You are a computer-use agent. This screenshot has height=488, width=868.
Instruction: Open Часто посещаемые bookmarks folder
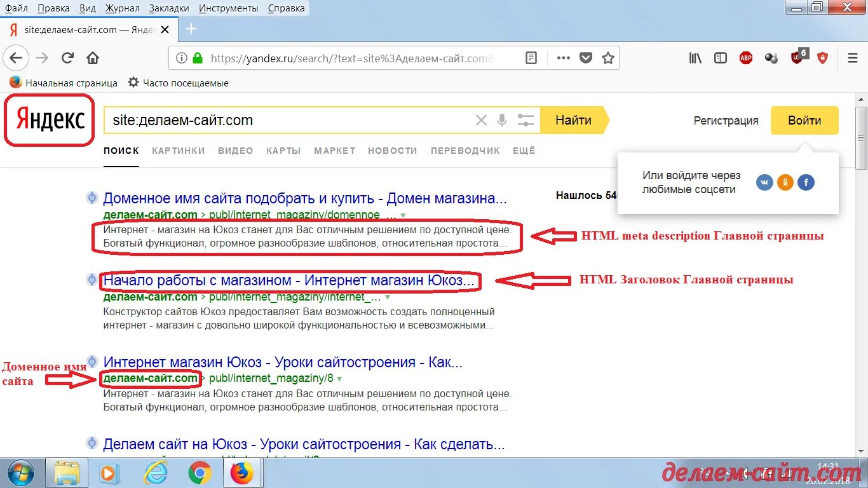click(x=179, y=83)
